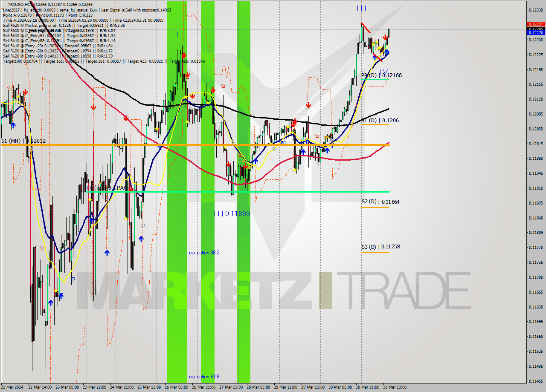
Task: Click the '21 Mar 2024' date label
Action: (12, 387)
